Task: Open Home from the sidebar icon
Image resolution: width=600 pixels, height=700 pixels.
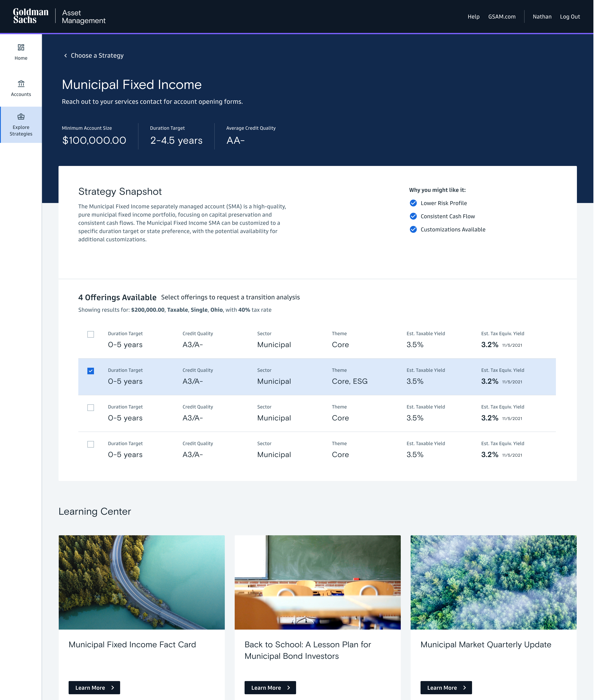Action: 21,47
